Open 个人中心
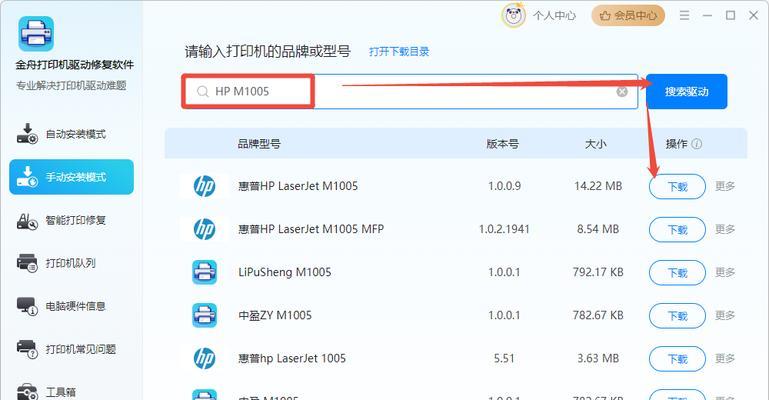 click(x=554, y=16)
